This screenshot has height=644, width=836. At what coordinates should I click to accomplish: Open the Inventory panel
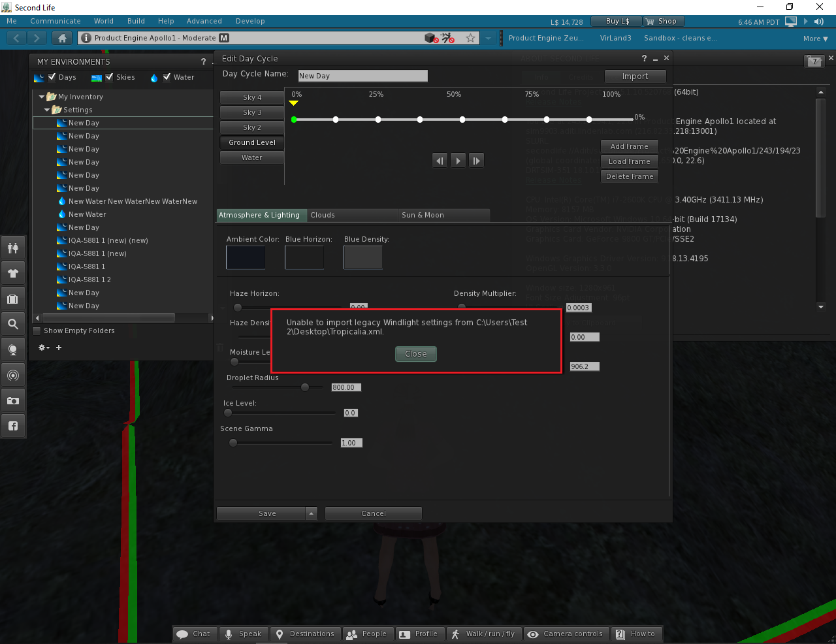[13, 298]
